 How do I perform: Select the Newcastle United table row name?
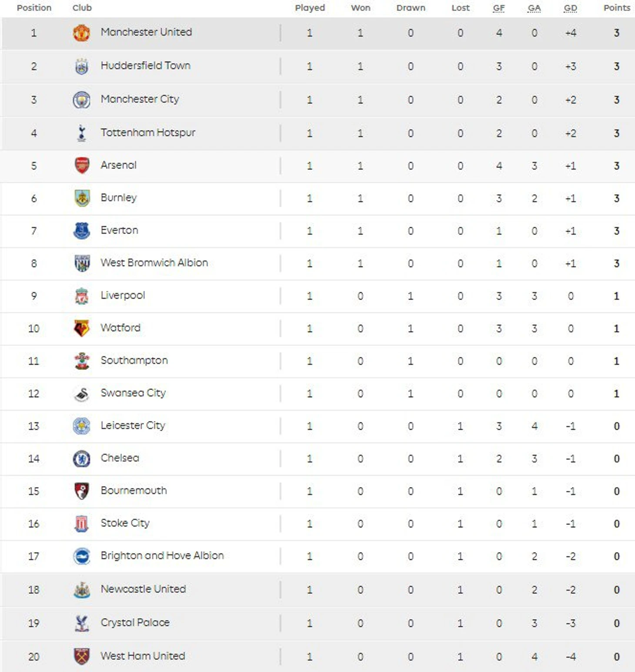(143, 589)
